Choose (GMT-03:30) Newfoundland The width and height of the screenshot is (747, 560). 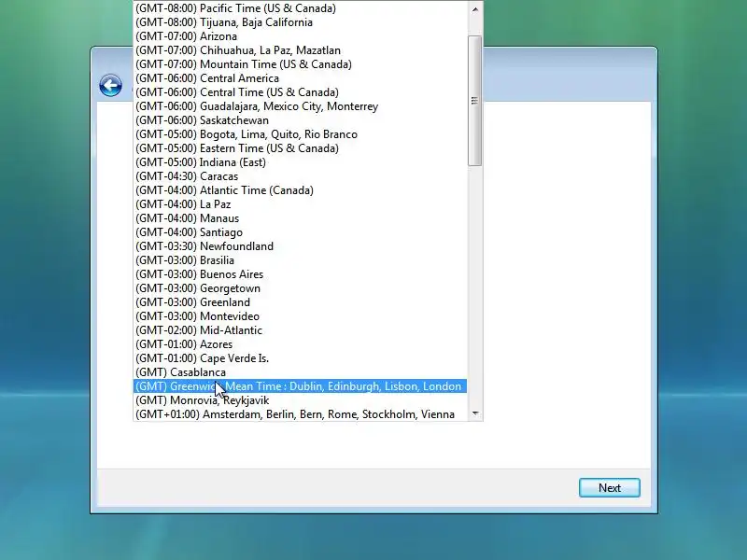click(x=300, y=246)
